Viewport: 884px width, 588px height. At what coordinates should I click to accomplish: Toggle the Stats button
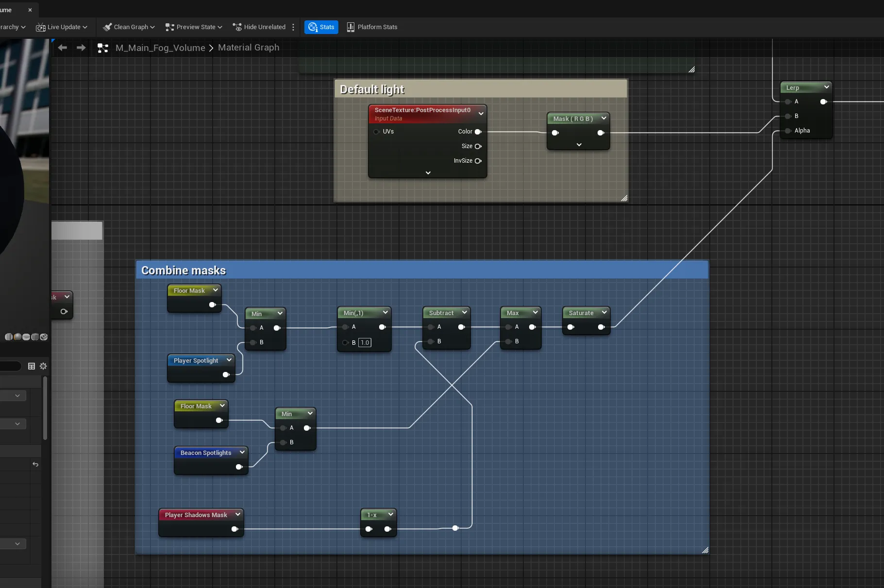point(321,27)
